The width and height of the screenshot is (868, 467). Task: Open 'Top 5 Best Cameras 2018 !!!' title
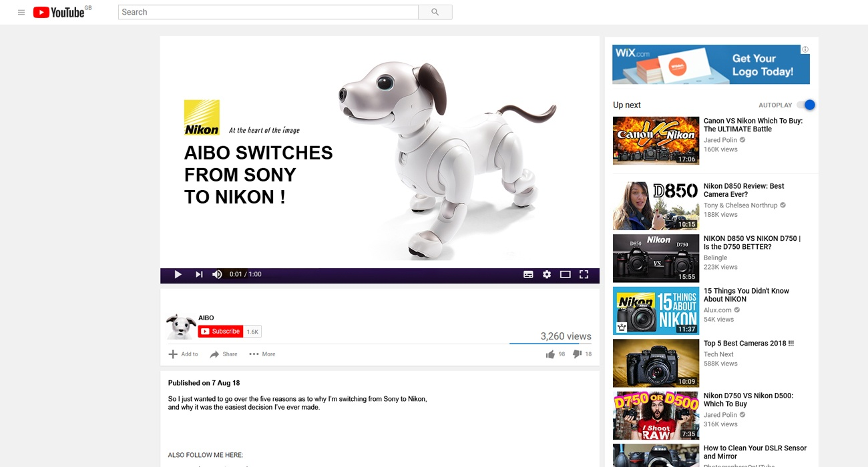(x=748, y=344)
